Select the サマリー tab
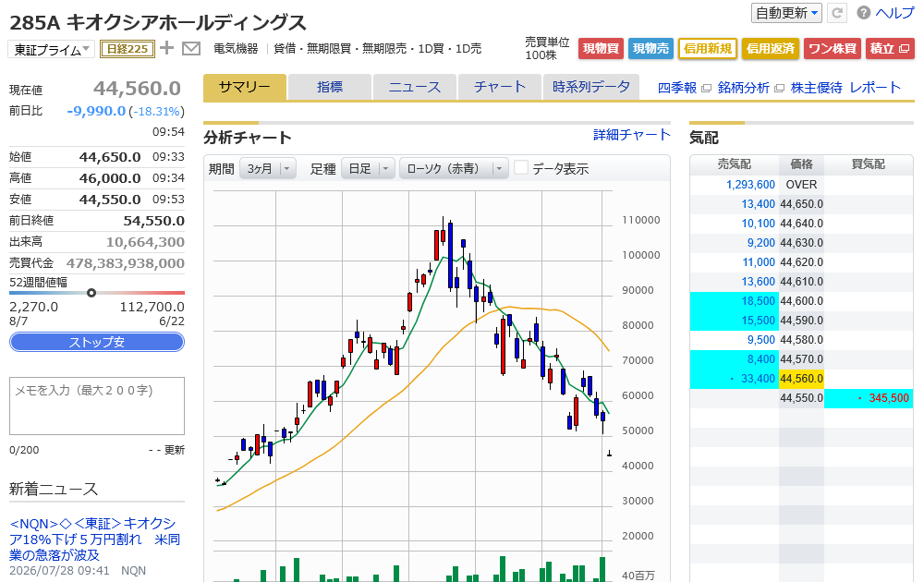924x582 pixels. coord(245,87)
